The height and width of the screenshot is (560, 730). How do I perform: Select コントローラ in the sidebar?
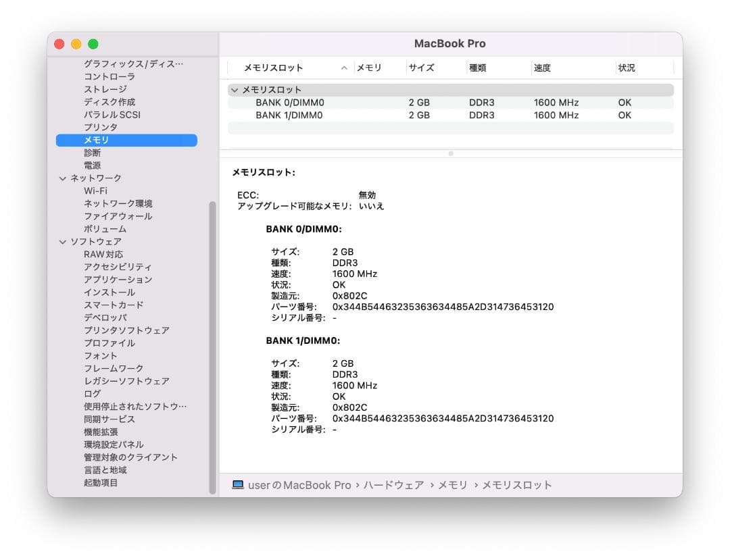(x=109, y=77)
